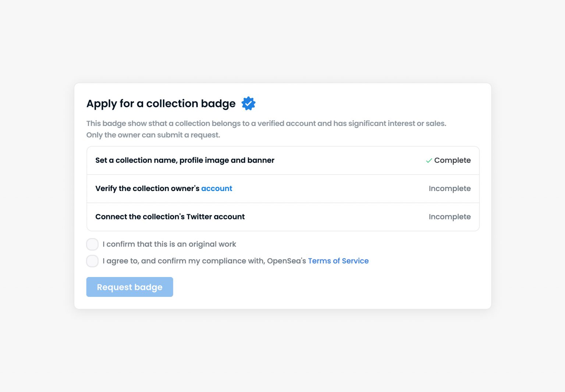This screenshot has width=565, height=392.
Task: Click the green checkmark beside Complete
Action: (429, 161)
